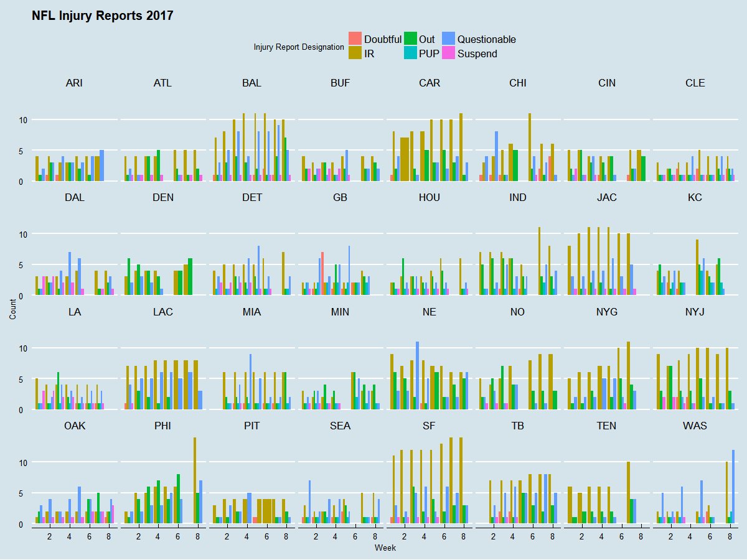The width and height of the screenshot is (747, 560).
Task: Click the Out legend color swatch
Action: click(410, 39)
